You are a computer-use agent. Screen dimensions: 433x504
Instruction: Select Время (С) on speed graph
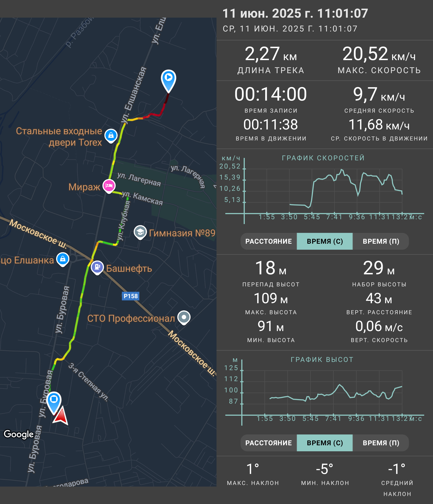click(325, 241)
